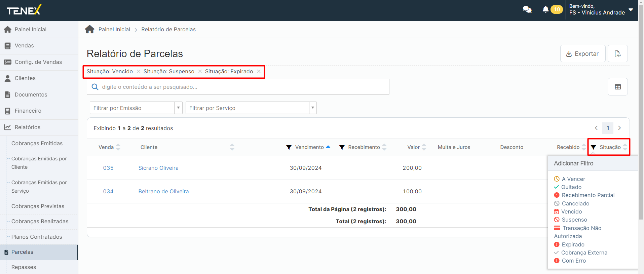Add filter Recebimento Parcial

click(x=584, y=195)
